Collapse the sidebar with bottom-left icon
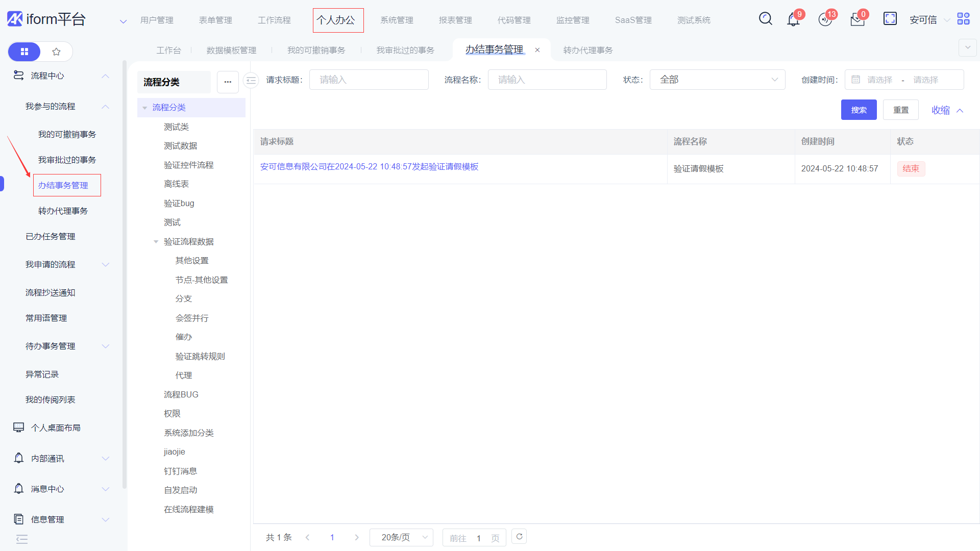The height and width of the screenshot is (551, 980). 21,539
